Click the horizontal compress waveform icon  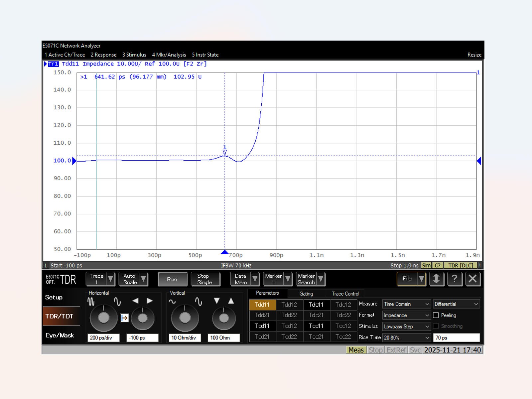[x=91, y=302]
